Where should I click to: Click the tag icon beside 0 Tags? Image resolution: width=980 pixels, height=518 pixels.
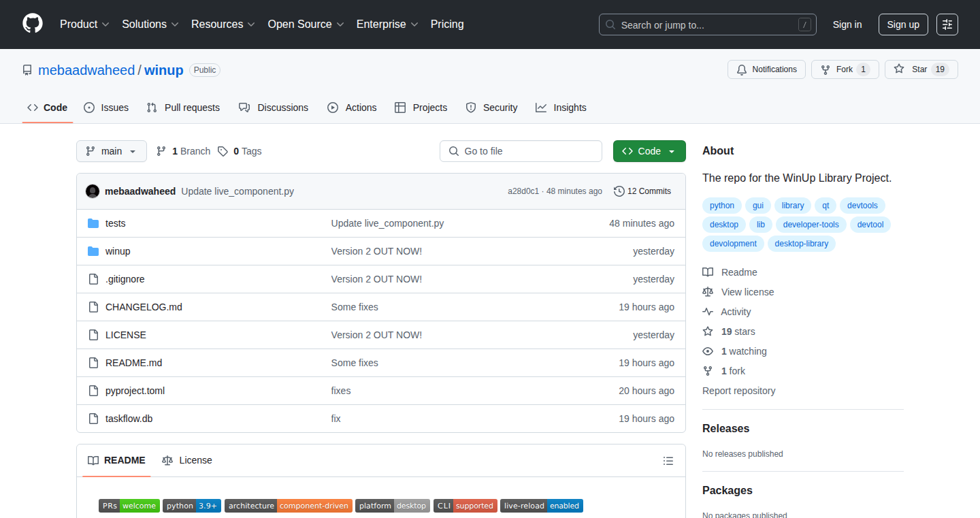coord(223,151)
